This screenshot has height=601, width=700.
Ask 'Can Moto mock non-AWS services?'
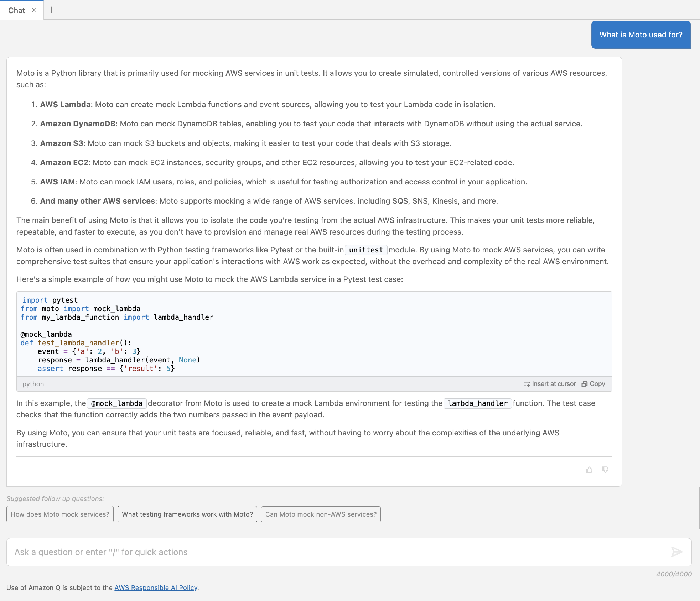[320, 514]
